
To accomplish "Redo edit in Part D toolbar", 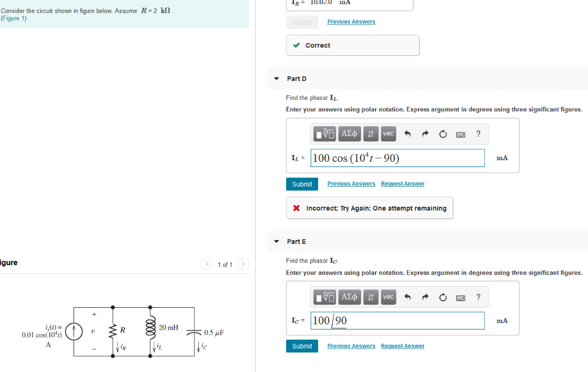I will tap(425, 134).
